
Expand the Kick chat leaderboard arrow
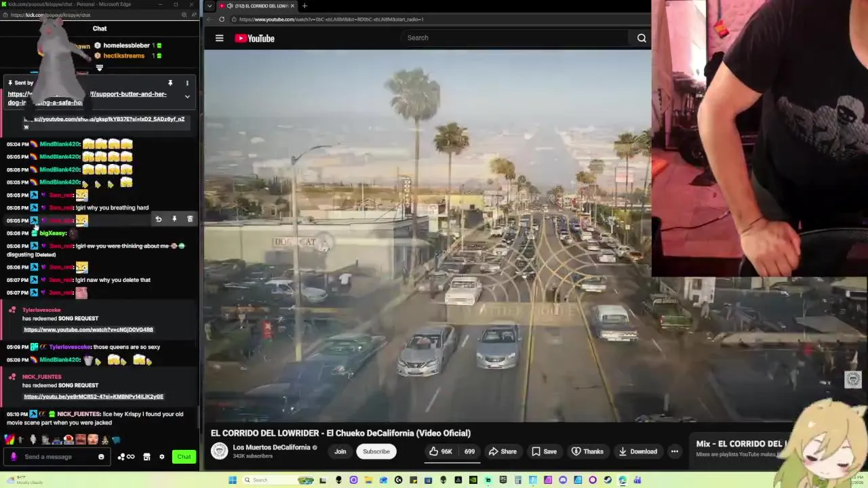coord(100,68)
